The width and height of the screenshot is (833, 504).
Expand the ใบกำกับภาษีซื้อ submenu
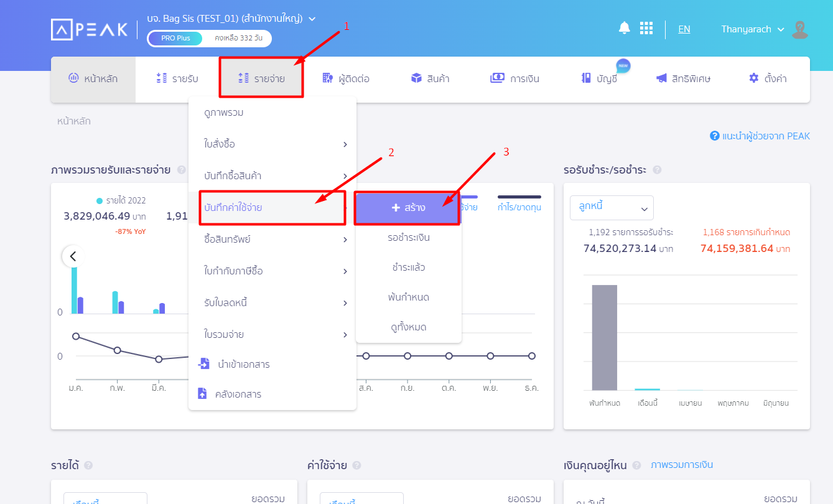[272, 271]
